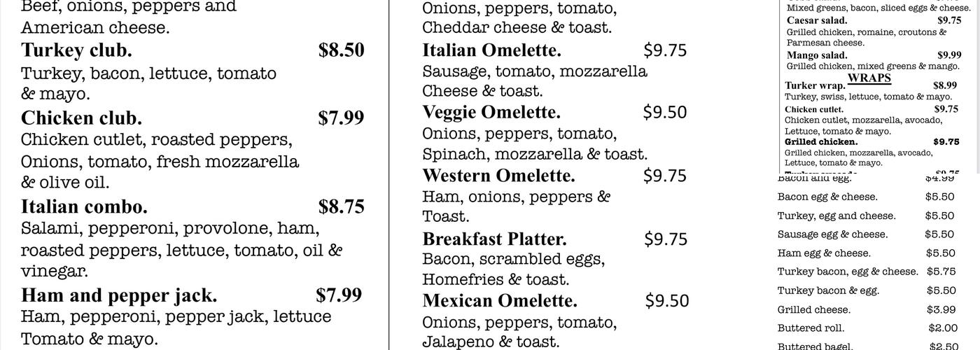Click the Turkey club heading

[x=76, y=50]
